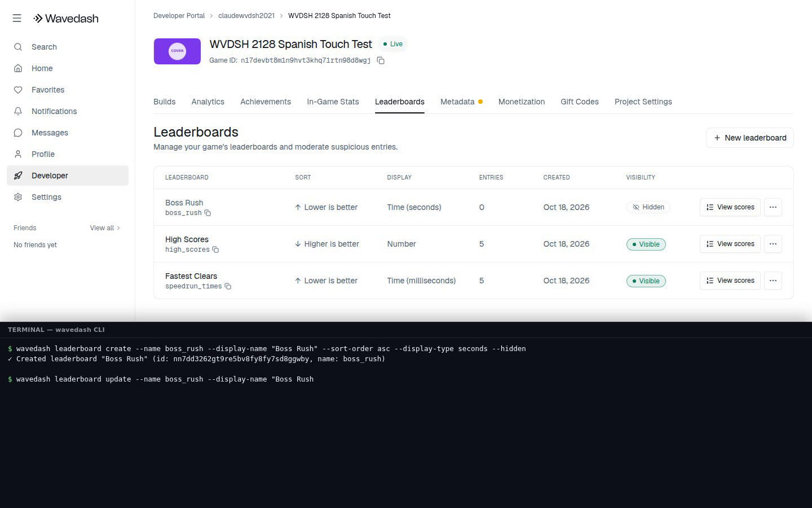The width and height of the screenshot is (812, 508).
Task: Click 'Time (milliseconds)' display cell
Action: click(421, 281)
